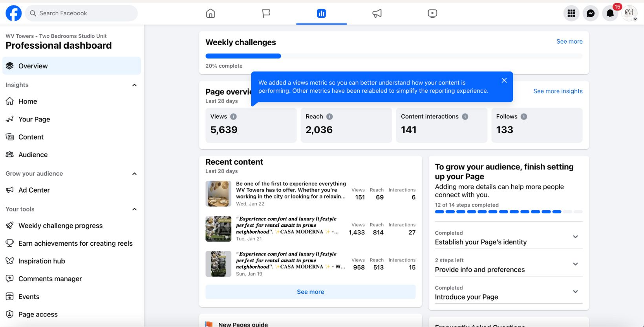Open the Casa Moderna post dated Tue, Jan 21
The width and height of the screenshot is (644, 327).
pyautogui.click(x=287, y=225)
